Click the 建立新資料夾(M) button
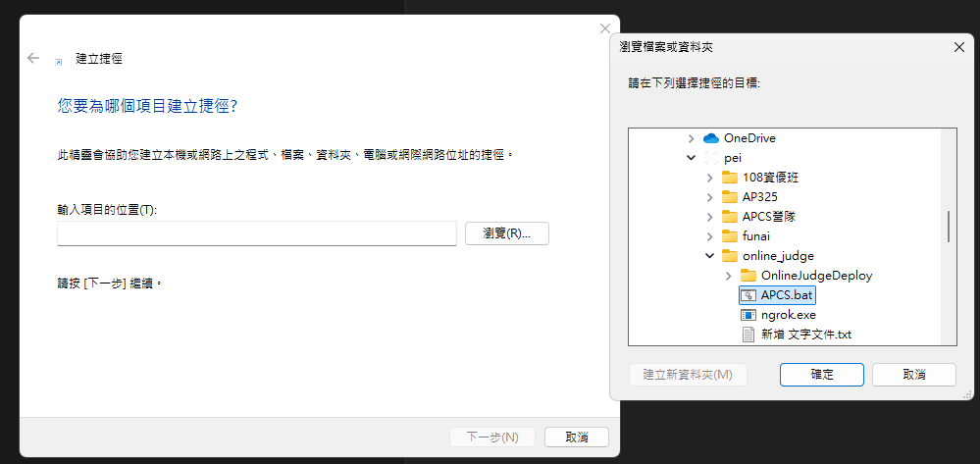980x464 pixels. 688,375
